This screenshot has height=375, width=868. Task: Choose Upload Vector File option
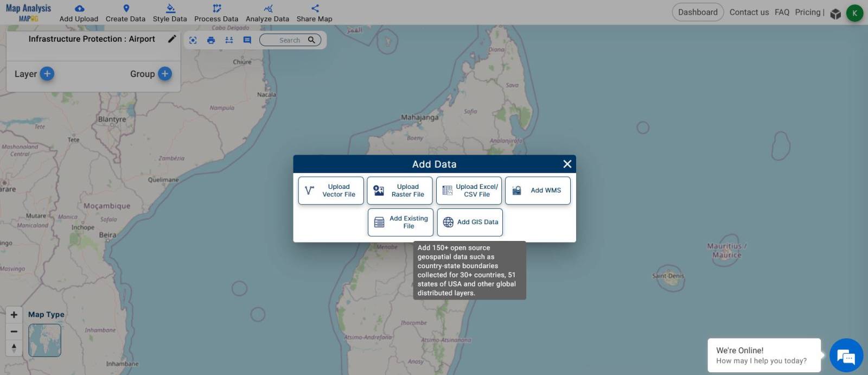tap(331, 190)
